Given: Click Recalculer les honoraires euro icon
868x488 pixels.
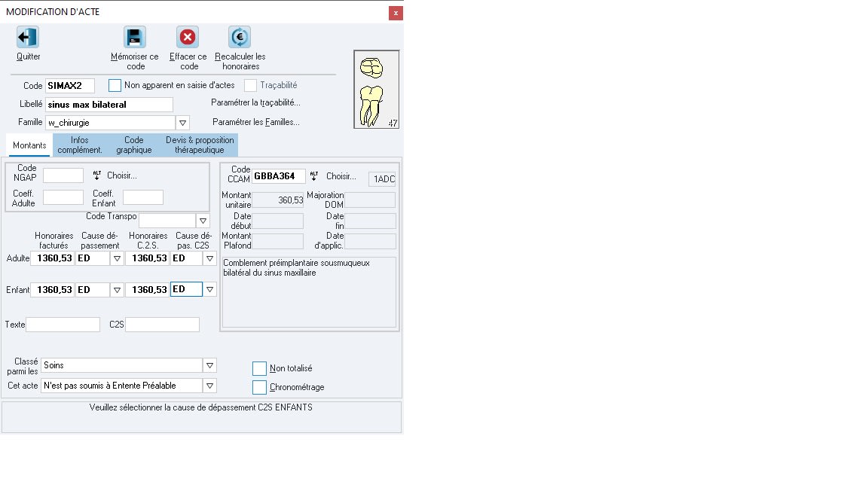Looking at the screenshot, I should pos(240,38).
